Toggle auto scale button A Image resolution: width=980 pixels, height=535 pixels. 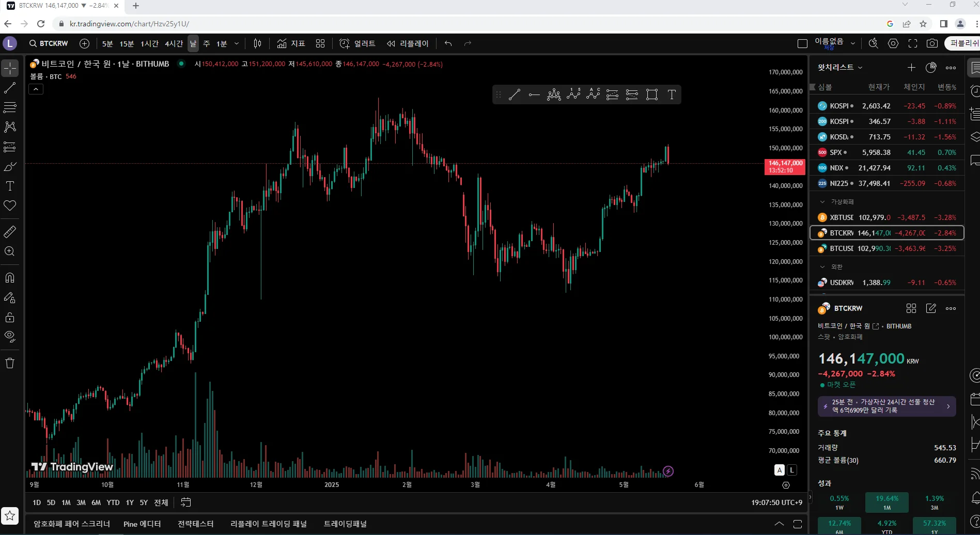[x=780, y=470]
